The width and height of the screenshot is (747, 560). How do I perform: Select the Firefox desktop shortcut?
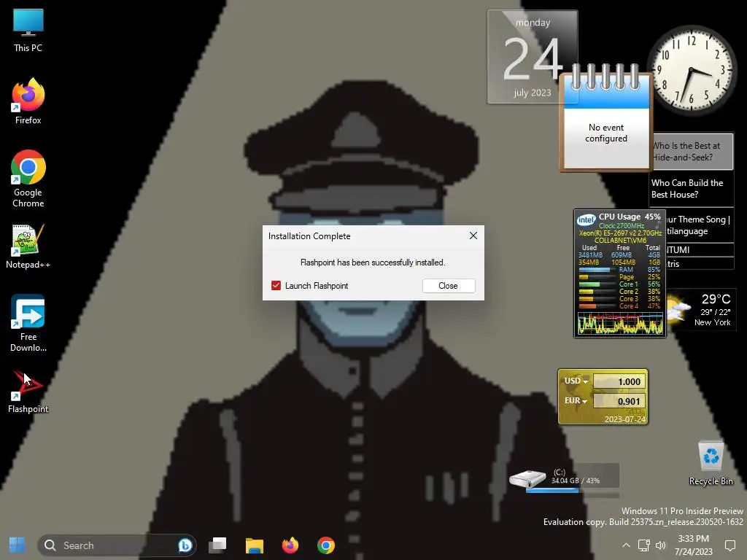click(28, 101)
